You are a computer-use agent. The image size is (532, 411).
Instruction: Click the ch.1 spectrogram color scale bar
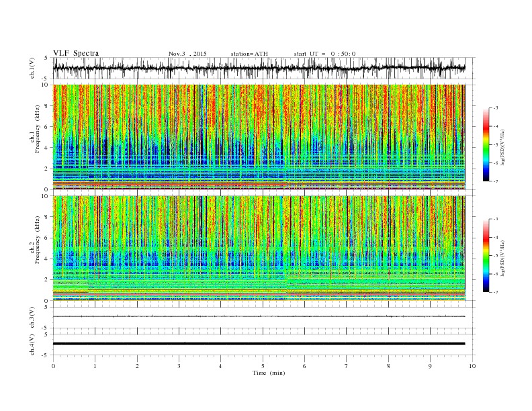[x=486, y=145]
